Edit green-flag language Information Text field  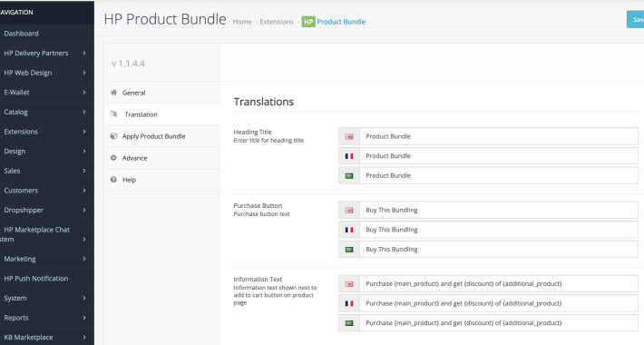tap(499, 323)
